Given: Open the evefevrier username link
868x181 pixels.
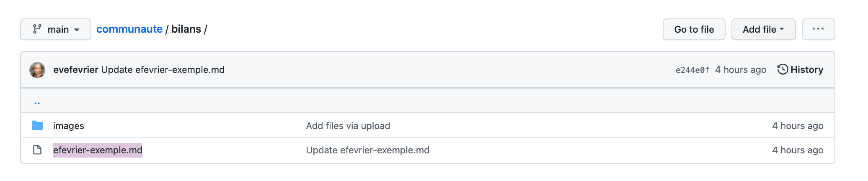Looking at the screenshot, I should point(76,70).
